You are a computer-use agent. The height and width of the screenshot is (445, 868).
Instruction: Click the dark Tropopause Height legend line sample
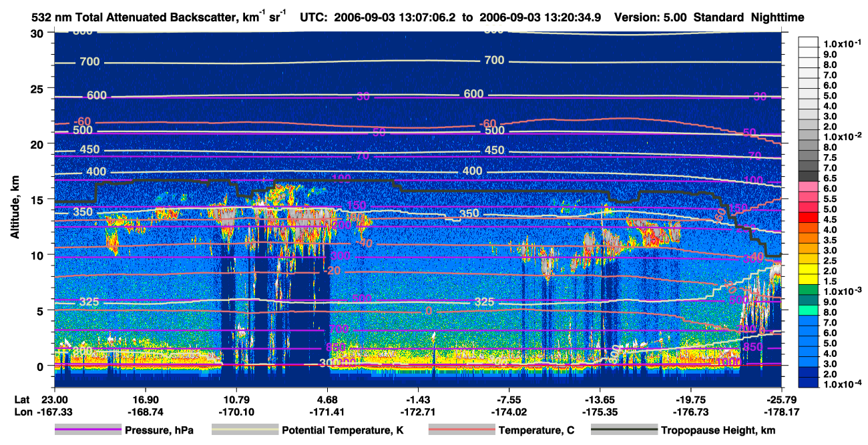tap(624, 430)
